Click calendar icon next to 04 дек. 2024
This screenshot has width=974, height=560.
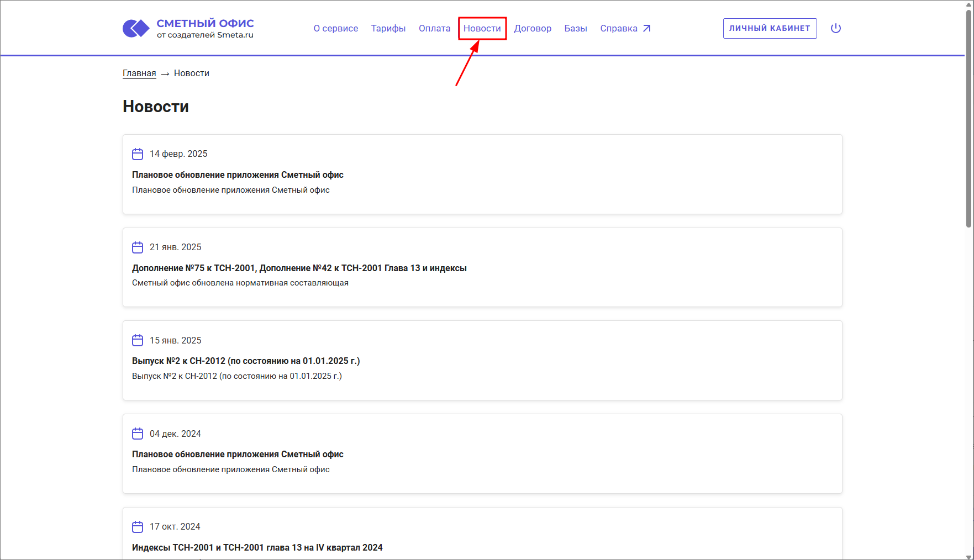(x=138, y=434)
